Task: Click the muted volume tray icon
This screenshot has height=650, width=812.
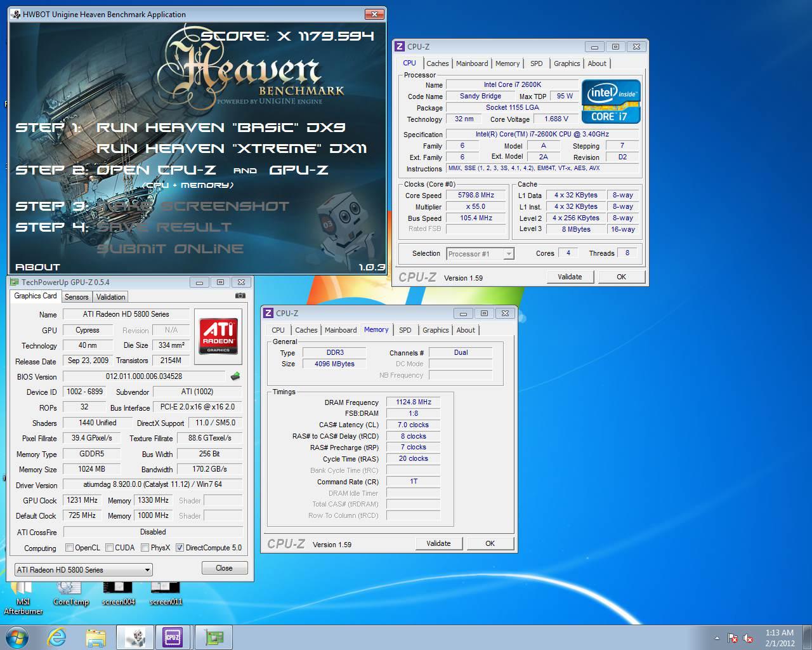Action: [749, 638]
